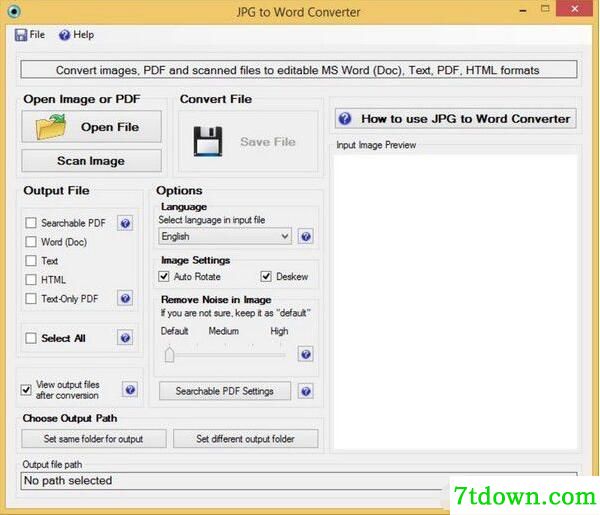Click the app icon in title bar

coord(14,11)
